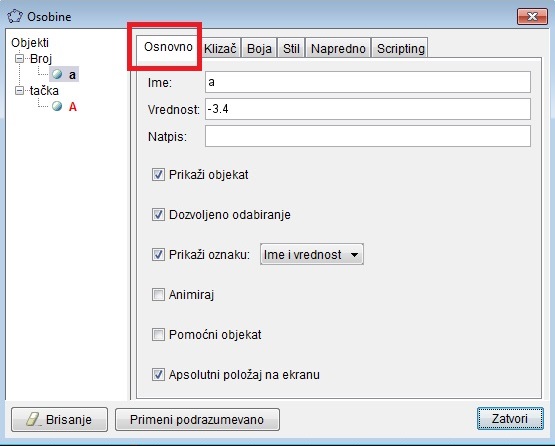The height and width of the screenshot is (446, 555).
Task: Select point A in the object tree
Action: coord(73,107)
